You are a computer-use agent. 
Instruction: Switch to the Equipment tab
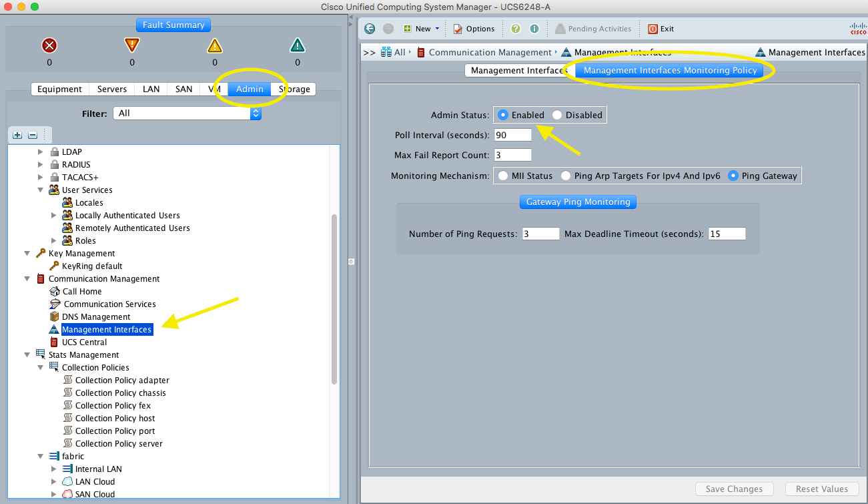59,89
